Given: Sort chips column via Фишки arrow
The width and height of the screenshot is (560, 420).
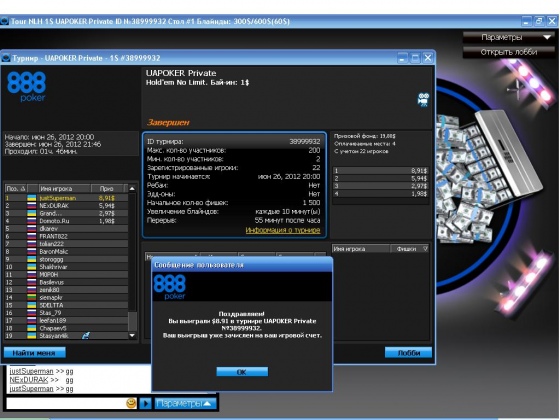Looking at the screenshot, I should pos(425,249).
